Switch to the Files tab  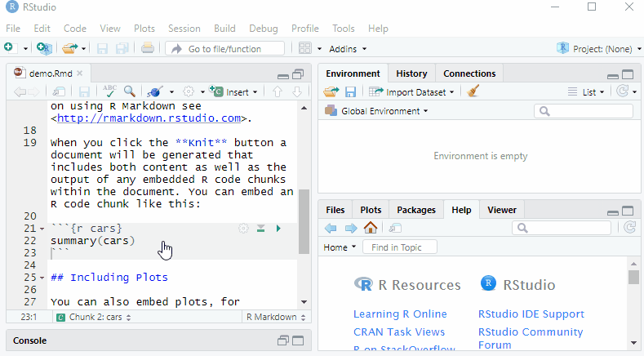pos(335,210)
